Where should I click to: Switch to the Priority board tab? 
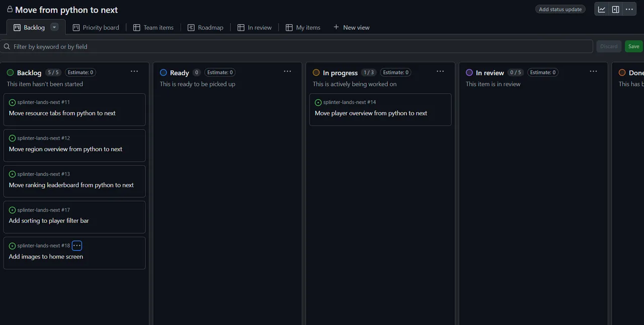[x=96, y=27]
